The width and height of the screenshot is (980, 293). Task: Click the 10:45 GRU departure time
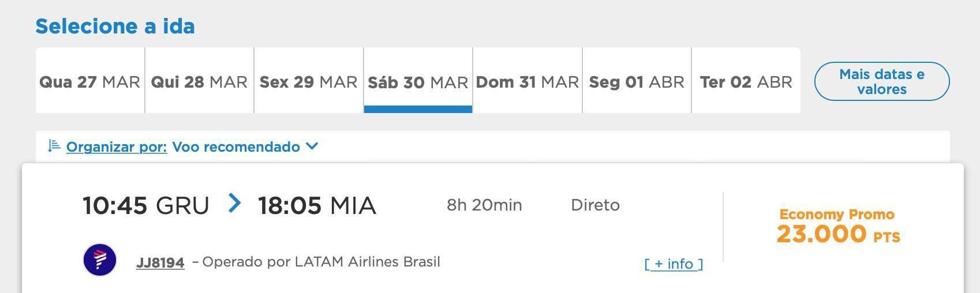(x=146, y=205)
